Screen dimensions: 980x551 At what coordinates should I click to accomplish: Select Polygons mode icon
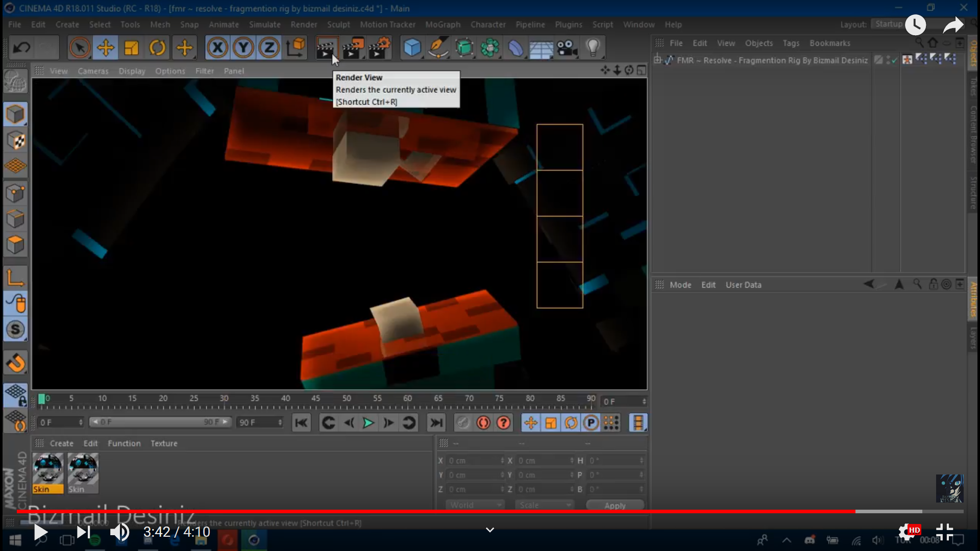point(15,245)
